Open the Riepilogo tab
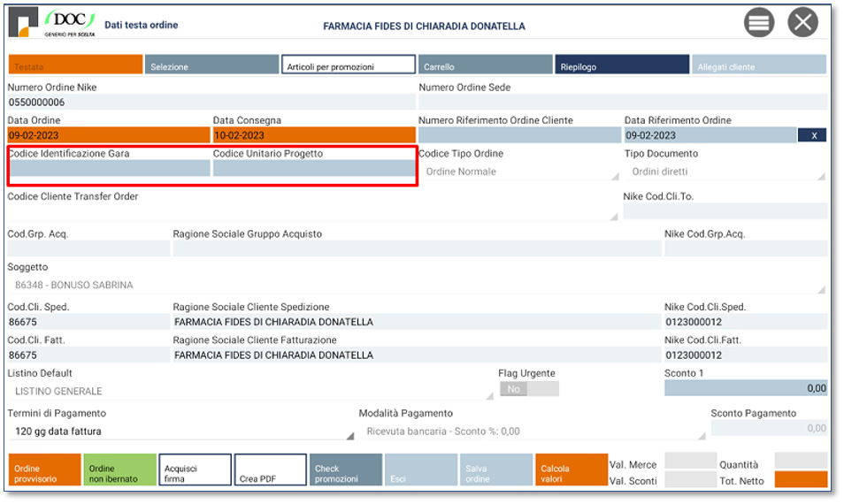The height and width of the screenshot is (504, 844). click(622, 65)
